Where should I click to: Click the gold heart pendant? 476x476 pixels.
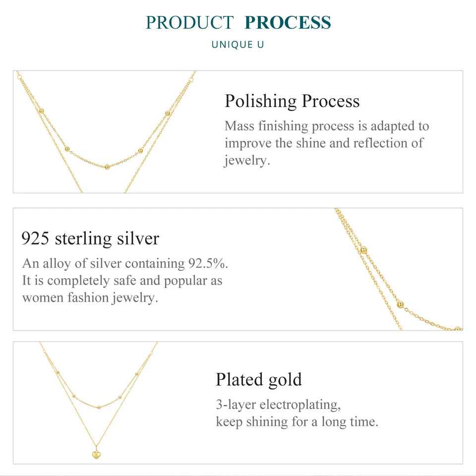pos(96,454)
